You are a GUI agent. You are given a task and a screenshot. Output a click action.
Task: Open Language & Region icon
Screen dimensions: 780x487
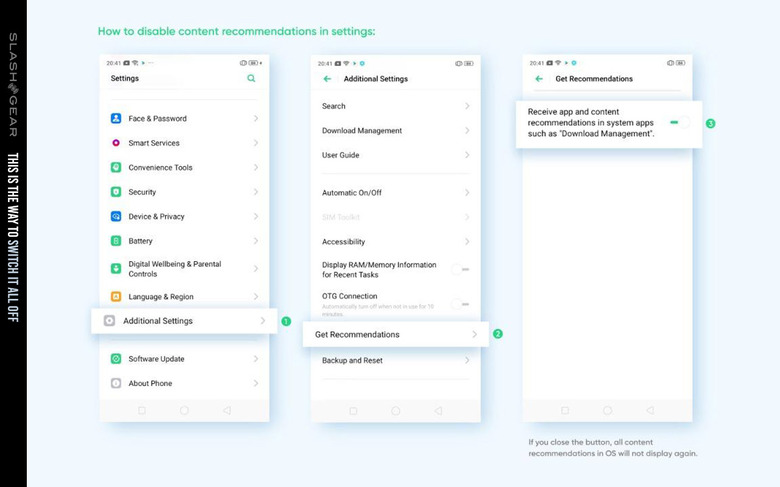coord(116,296)
